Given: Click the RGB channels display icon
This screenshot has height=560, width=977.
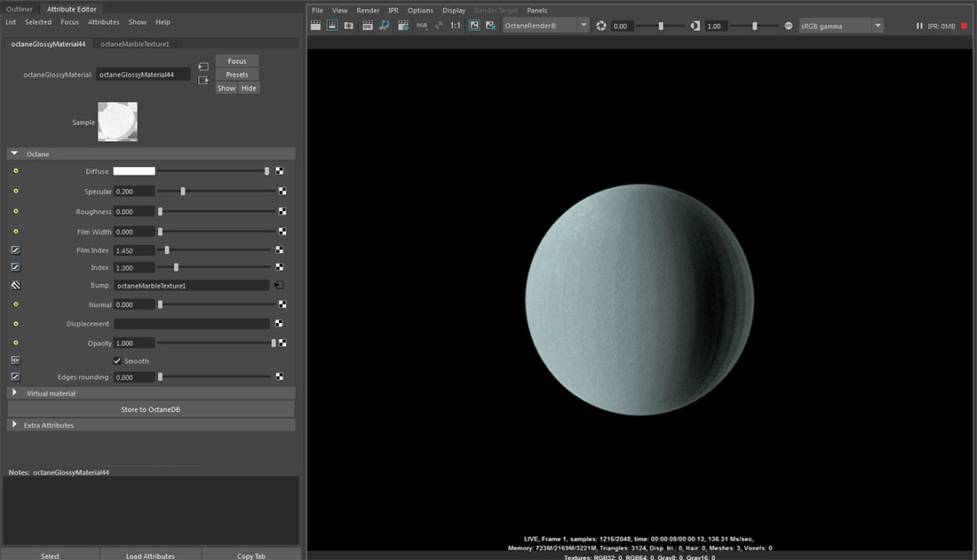Looking at the screenshot, I should 422,26.
